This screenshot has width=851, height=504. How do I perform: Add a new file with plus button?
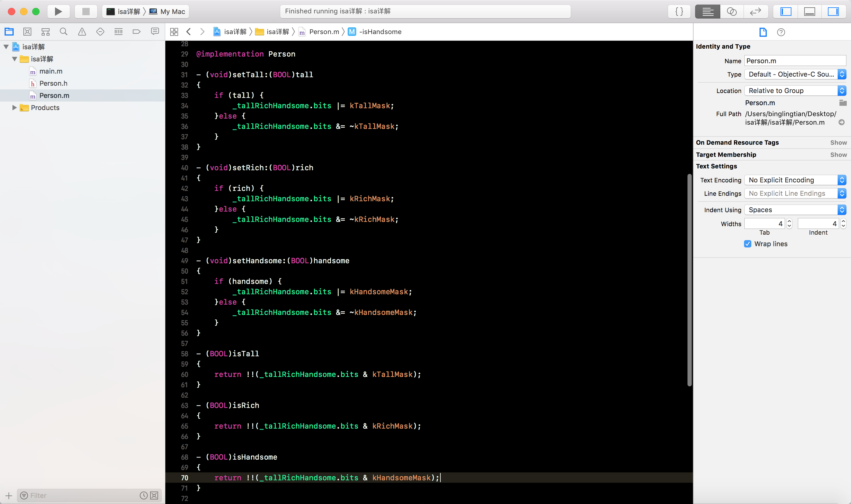pos(9,495)
